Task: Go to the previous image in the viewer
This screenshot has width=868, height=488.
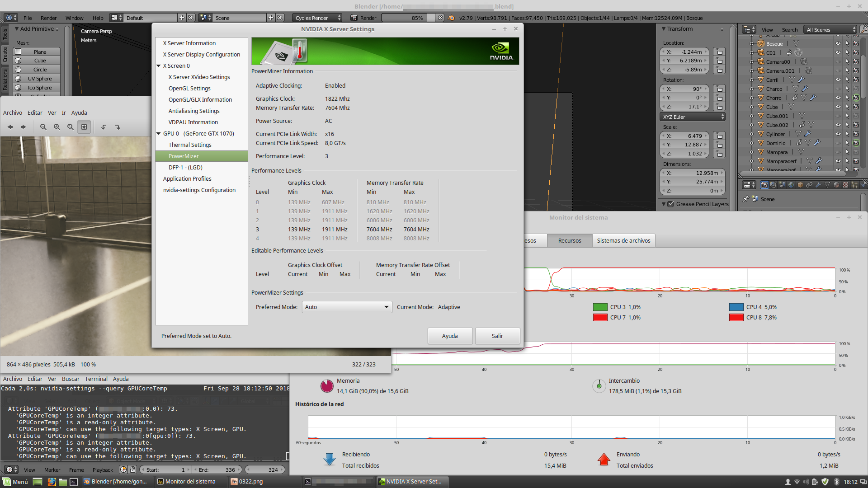Action: coord(10,127)
